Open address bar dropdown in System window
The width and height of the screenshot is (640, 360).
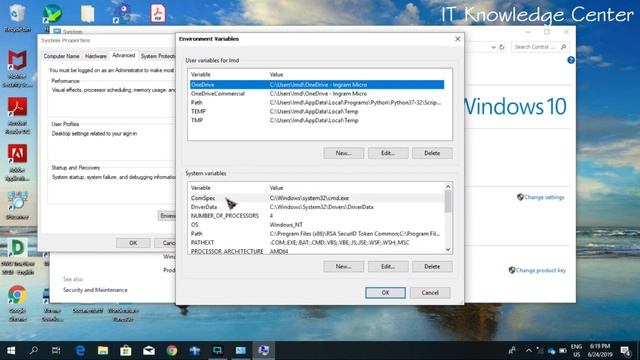coord(493,47)
